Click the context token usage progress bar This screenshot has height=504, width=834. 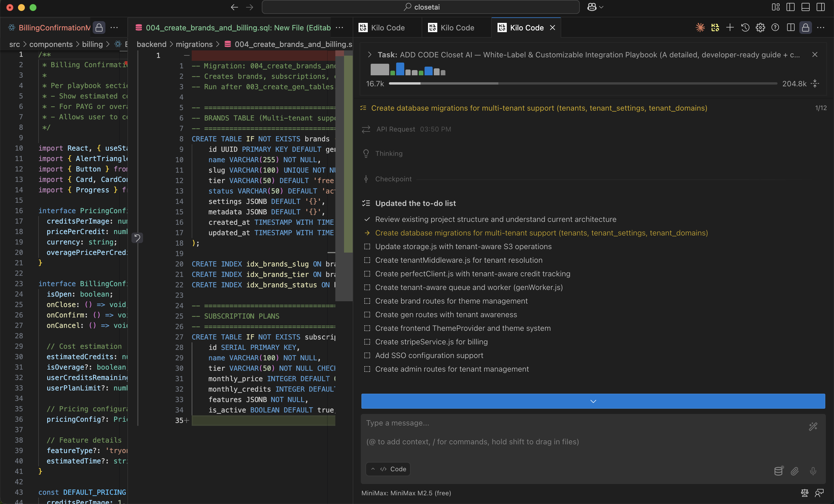582,83
